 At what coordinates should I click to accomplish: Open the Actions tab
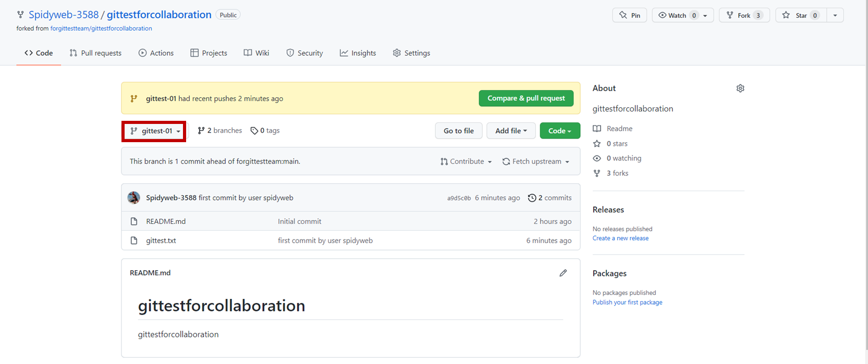[156, 53]
